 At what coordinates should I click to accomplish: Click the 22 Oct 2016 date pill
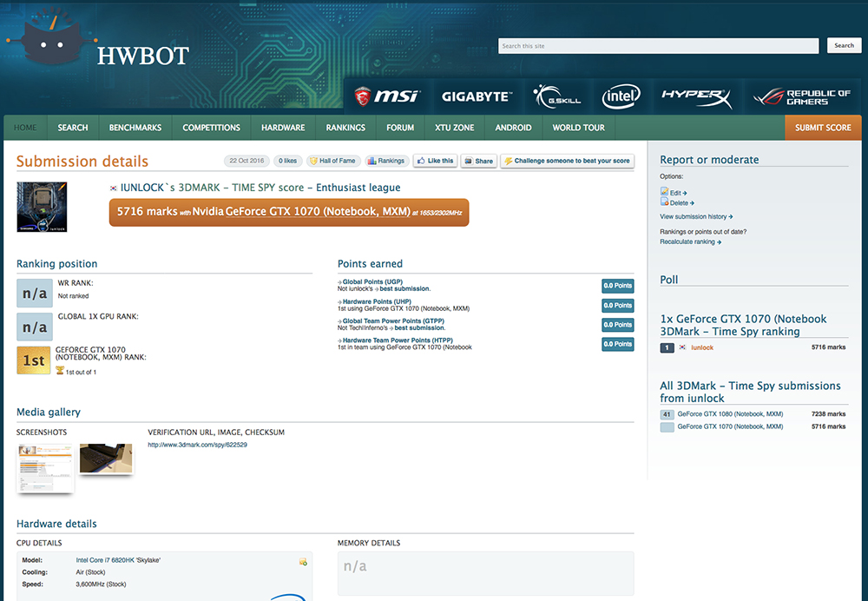[247, 161]
